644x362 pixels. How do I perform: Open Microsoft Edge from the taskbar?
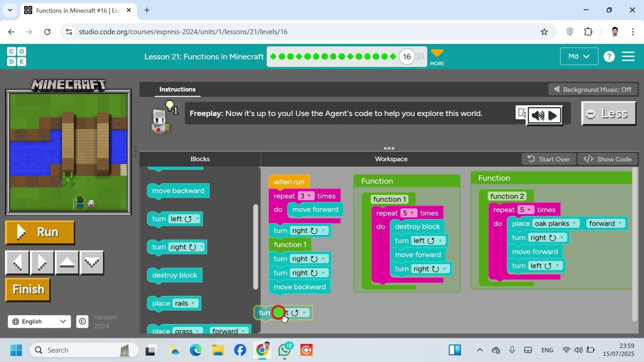point(196,350)
